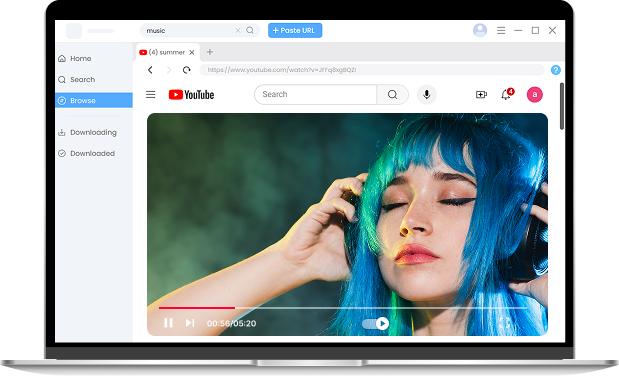The height and width of the screenshot is (376, 619).
Task: Click the YouTube microphone voice search icon
Action: click(x=426, y=94)
